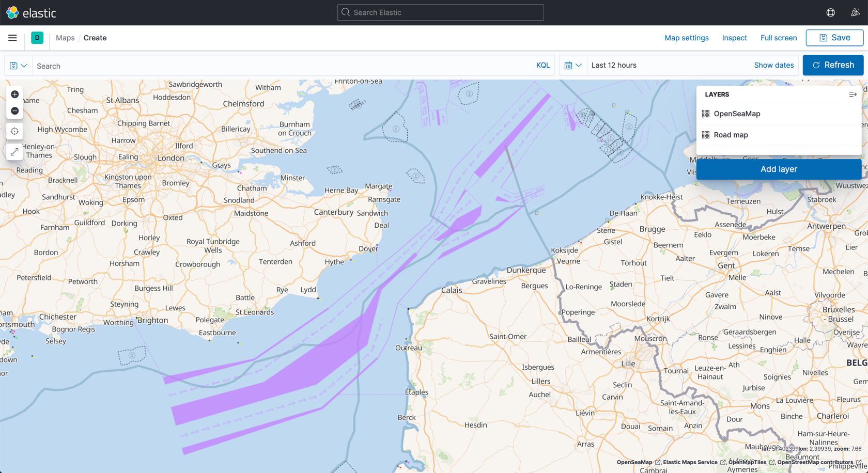Toggle OpenSeaMap layer grid icon

(x=706, y=114)
